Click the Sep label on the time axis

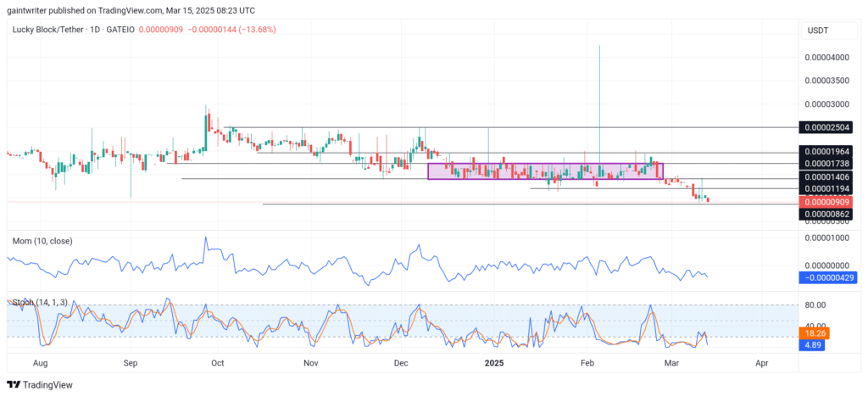[130, 363]
